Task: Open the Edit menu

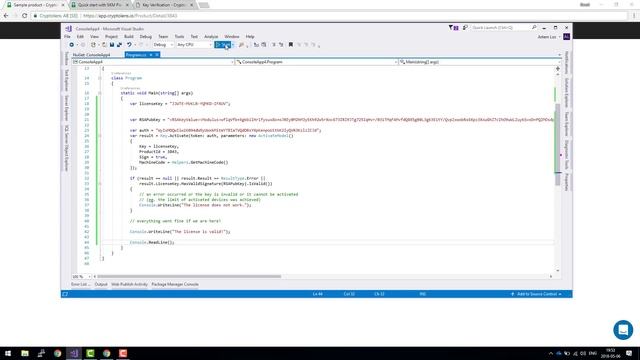Action: pyautogui.click(x=80, y=37)
